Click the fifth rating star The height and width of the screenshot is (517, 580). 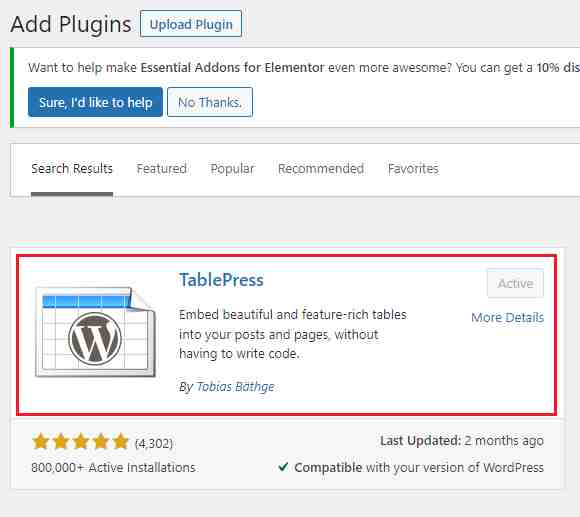[121, 442]
